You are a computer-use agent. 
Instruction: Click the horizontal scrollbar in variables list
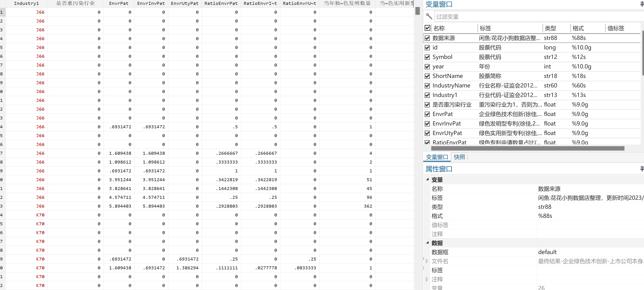[x=527, y=148]
